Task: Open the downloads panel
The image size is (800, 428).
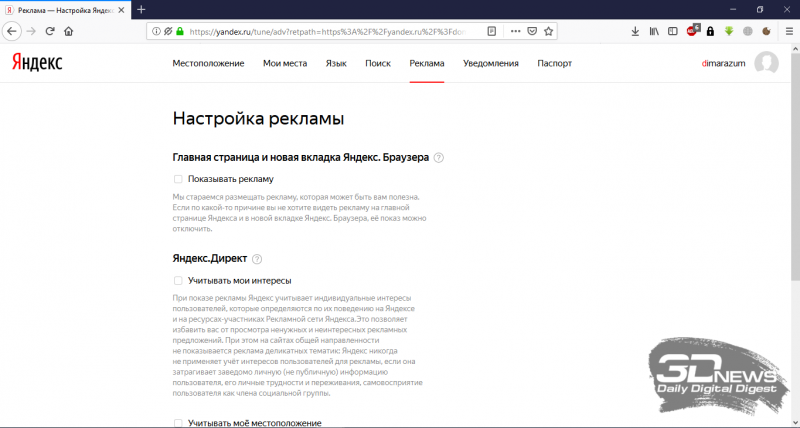Action: click(x=635, y=31)
